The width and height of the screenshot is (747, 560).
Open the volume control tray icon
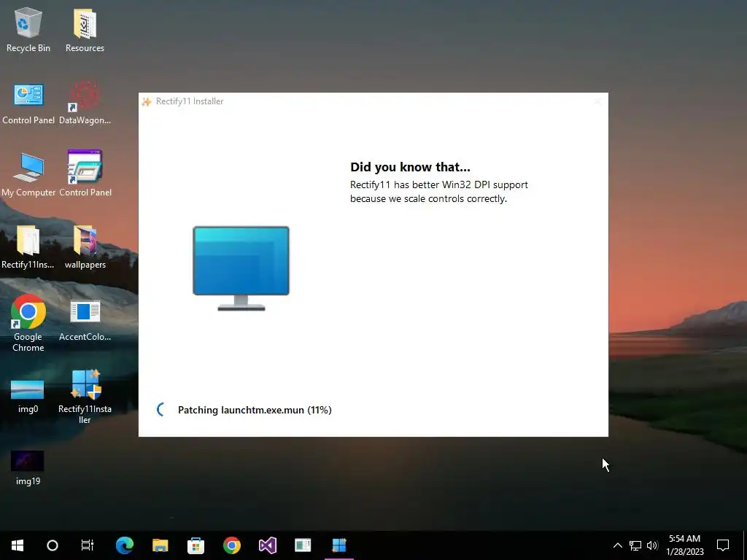click(x=652, y=545)
